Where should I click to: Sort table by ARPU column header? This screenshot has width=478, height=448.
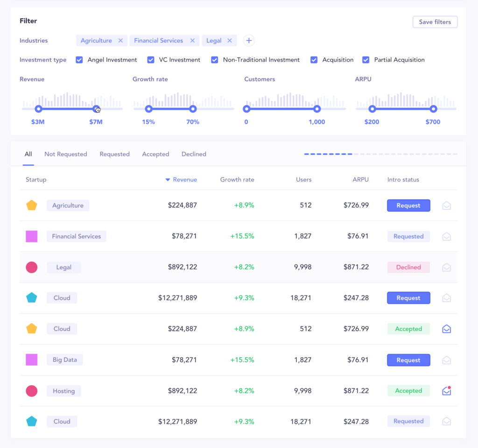point(360,180)
